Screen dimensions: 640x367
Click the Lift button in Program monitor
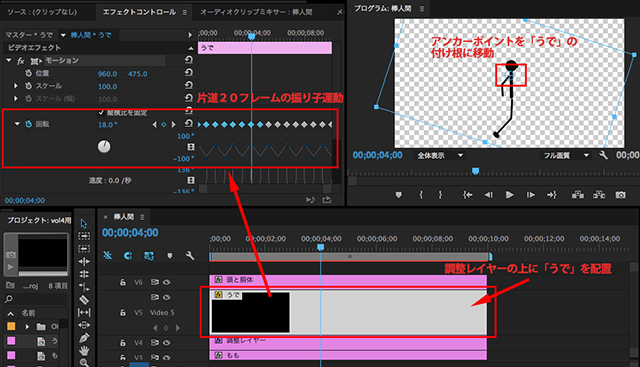(578, 195)
